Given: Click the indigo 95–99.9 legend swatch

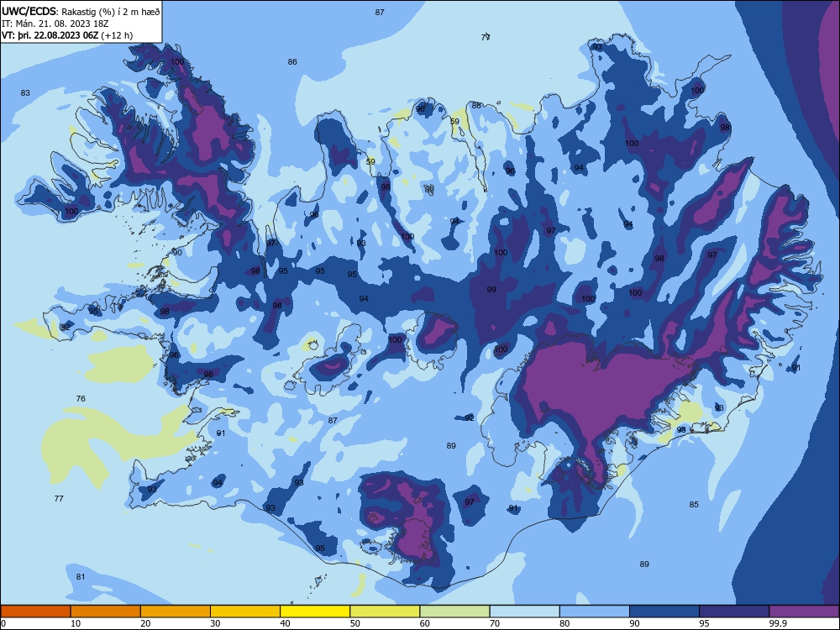Looking at the screenshot, I should pyautogui.click(x=734, y=612).
